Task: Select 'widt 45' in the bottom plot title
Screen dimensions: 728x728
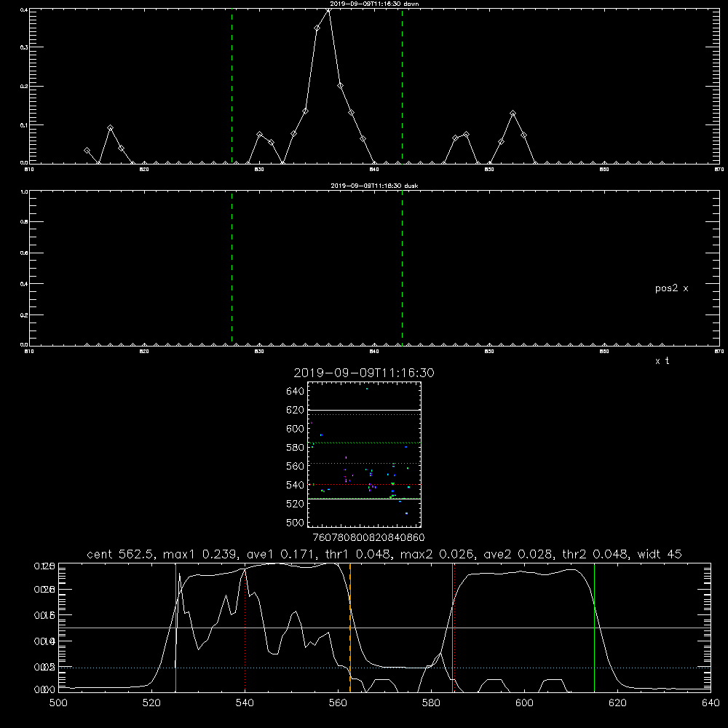Action: [660, 554]
